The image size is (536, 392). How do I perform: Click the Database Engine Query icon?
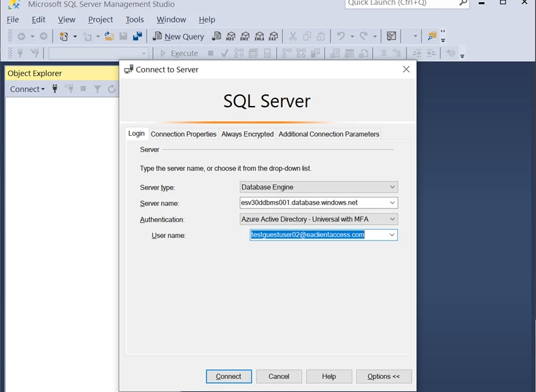pos(216,36)
